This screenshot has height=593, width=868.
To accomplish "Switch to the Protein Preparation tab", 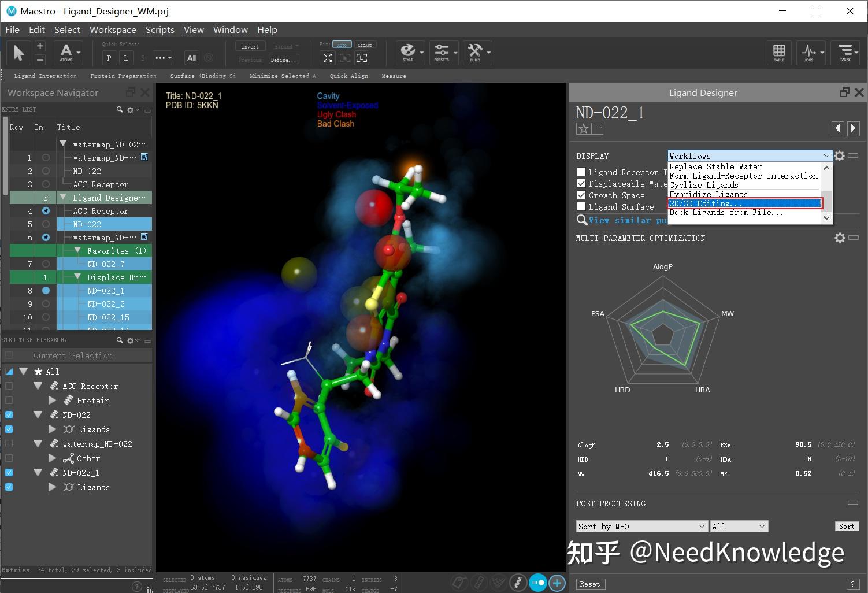I will 123,76.
